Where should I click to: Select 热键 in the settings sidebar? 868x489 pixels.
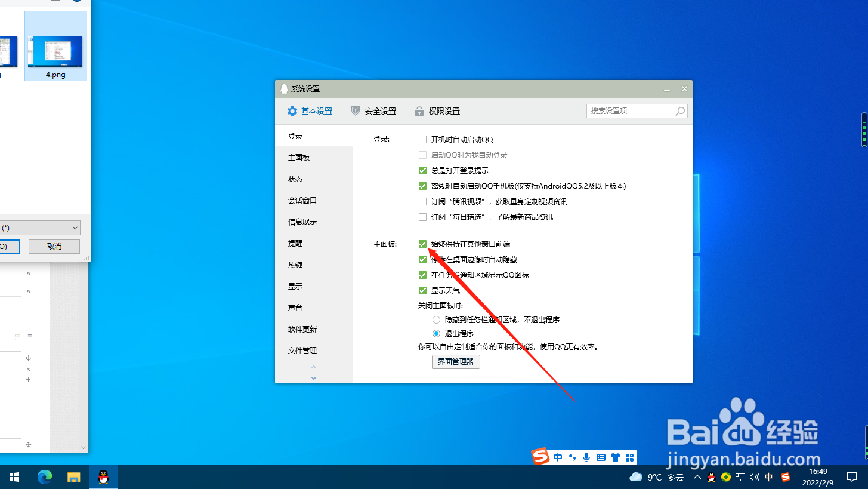pos(314,265)
